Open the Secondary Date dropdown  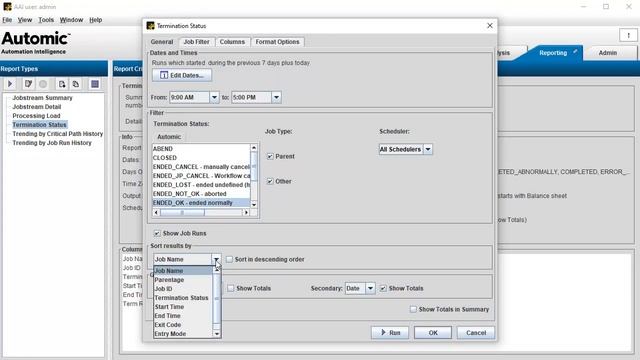click(x=370, y=288)
